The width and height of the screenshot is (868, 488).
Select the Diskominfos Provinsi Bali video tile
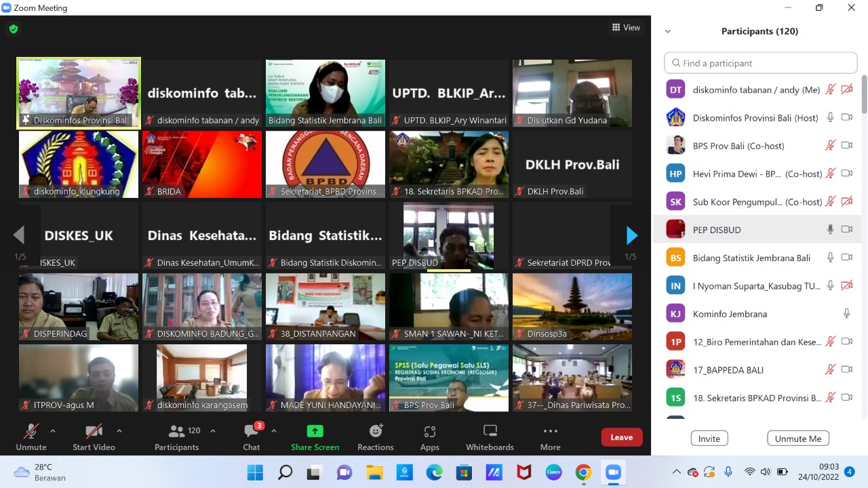[x=79, y=93]
